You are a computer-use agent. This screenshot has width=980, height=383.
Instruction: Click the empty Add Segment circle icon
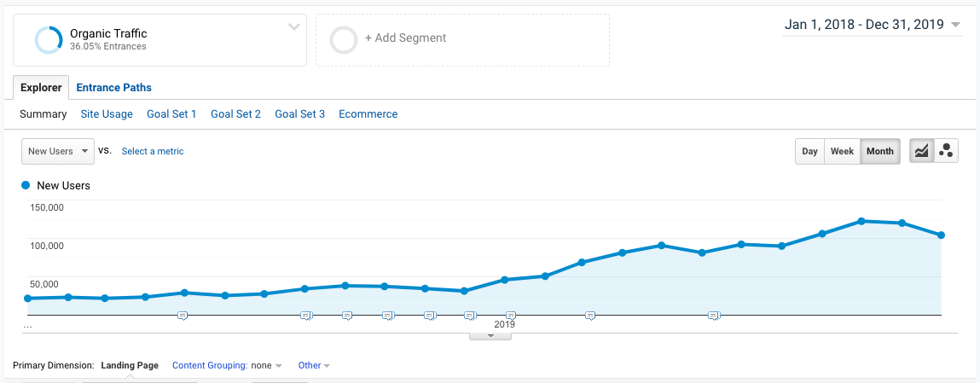pyautogui.click(x=343, y=40)
